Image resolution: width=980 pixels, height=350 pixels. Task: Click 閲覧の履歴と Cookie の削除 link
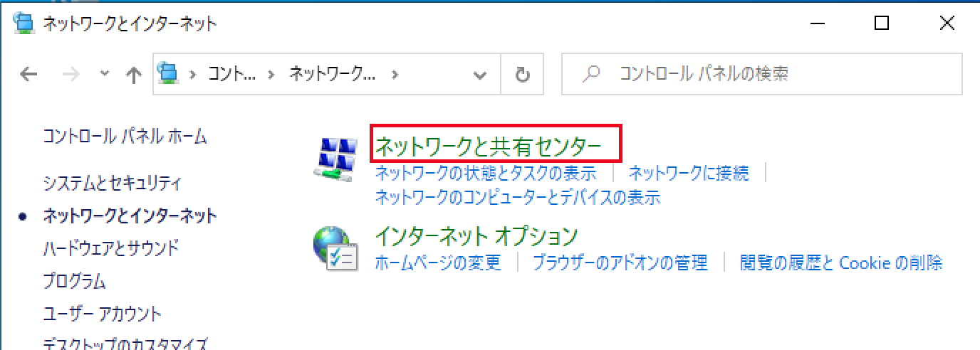841,262
